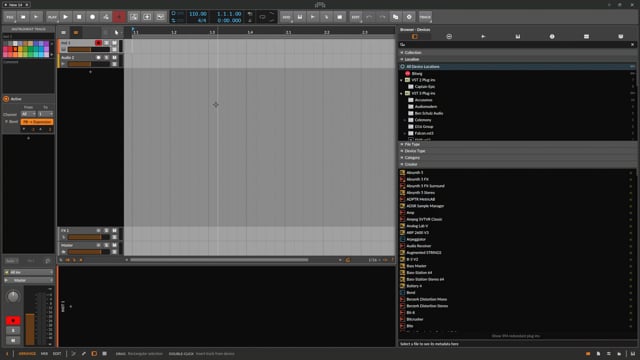Collapse the VST 3 Plug-ins folder
Viewport: 640px width, 360px height.
tap(402, 93)
